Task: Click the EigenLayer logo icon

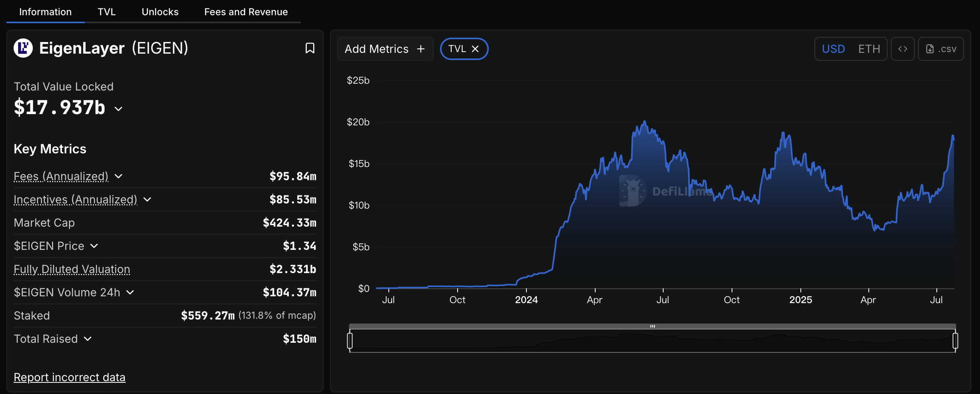Action: coord(23,48)
